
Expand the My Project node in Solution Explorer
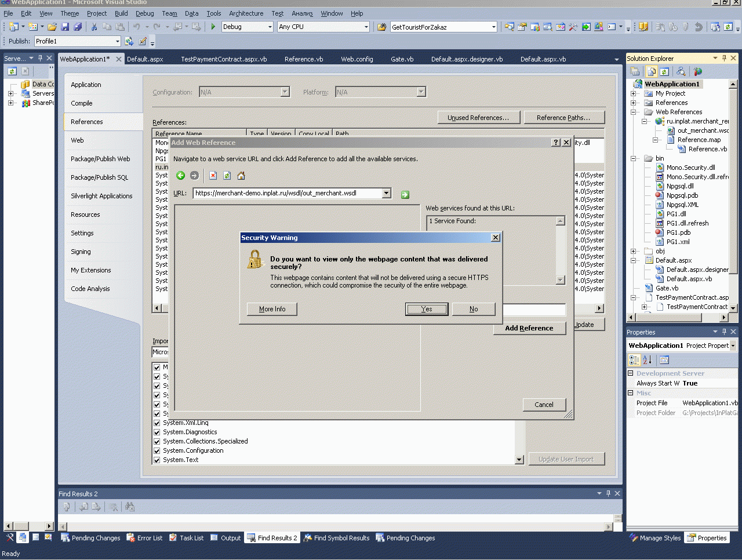click(x=634, y=93)
